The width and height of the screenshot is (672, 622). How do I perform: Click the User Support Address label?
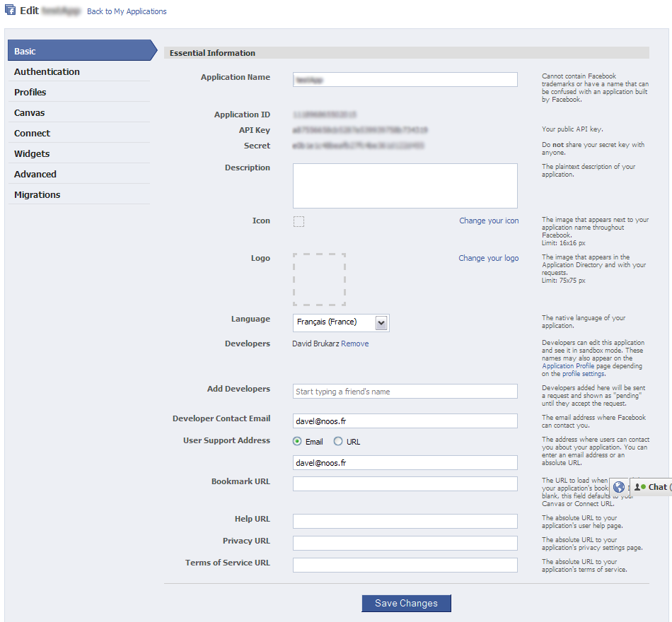point(227,440)
